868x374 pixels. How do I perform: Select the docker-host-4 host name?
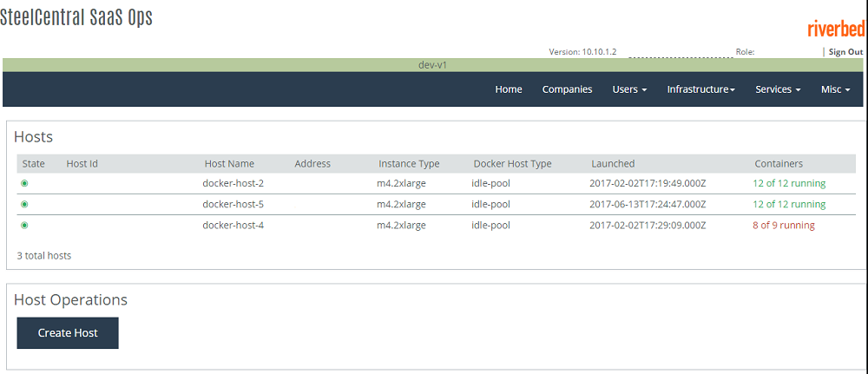coord(233,225)
